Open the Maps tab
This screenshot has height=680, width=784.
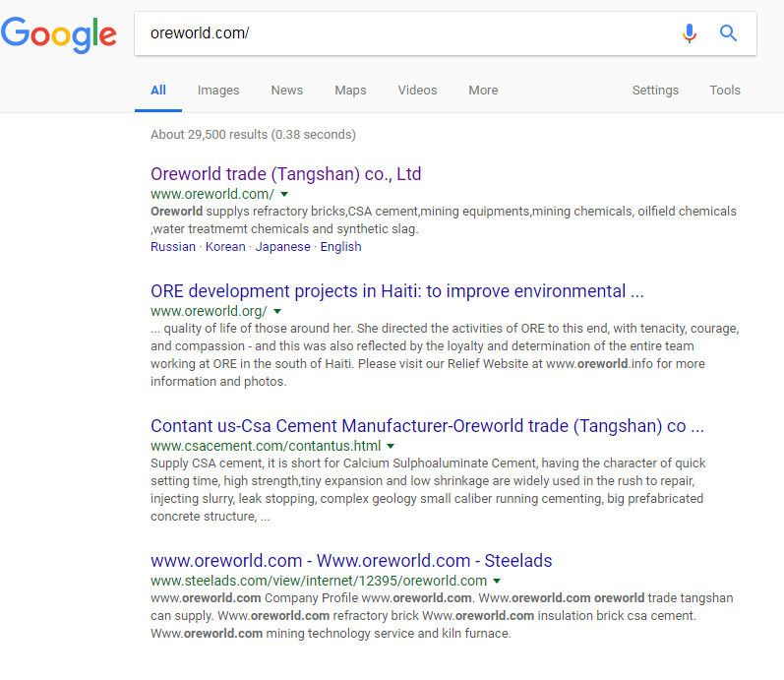point(350,91)
